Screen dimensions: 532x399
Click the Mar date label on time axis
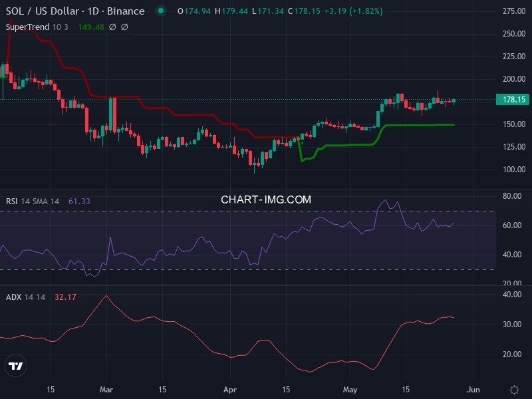106,390
